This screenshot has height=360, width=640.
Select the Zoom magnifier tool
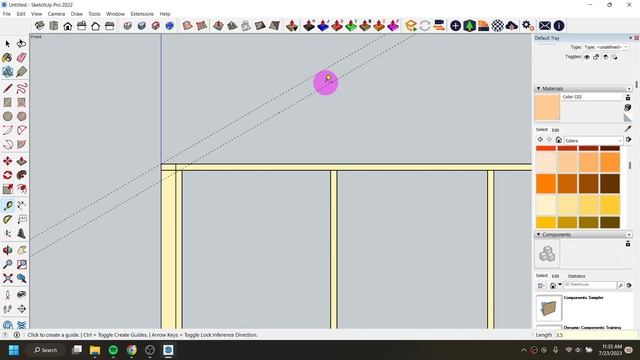[x=7, y=264]
